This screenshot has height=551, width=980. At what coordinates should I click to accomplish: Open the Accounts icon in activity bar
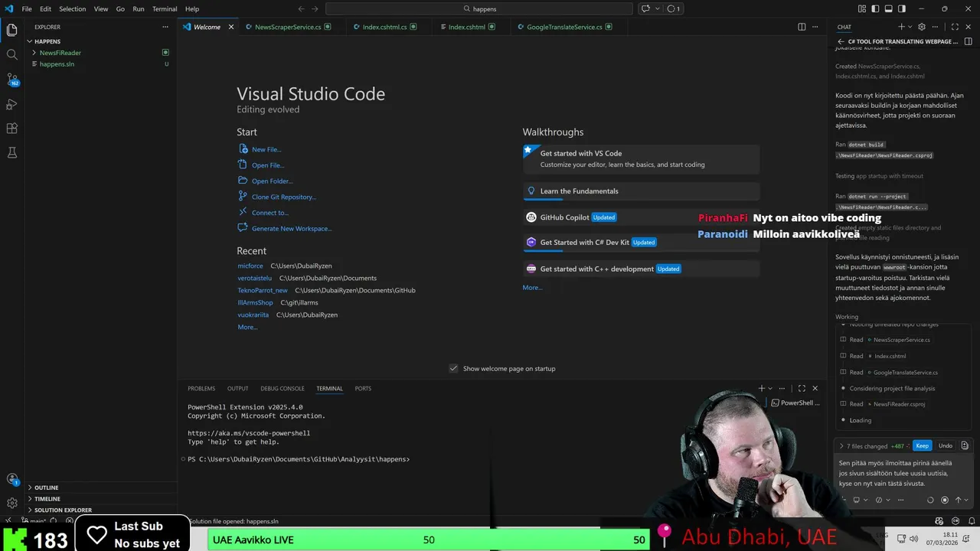(11, 479)
